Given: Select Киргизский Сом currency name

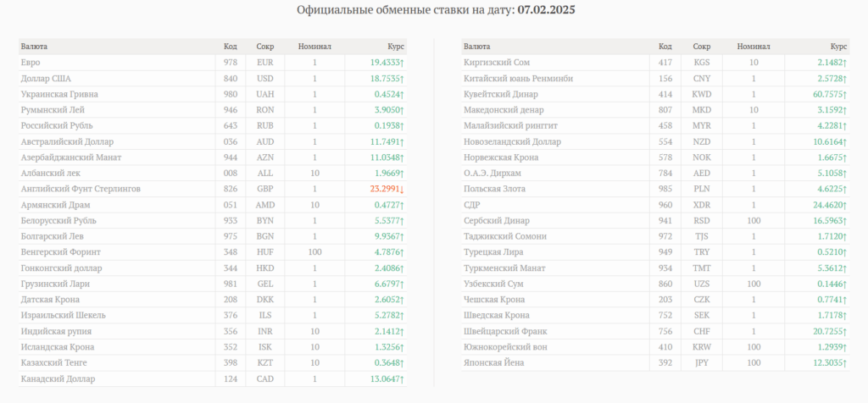Looking at the screenshot, I should coord(497,63).
